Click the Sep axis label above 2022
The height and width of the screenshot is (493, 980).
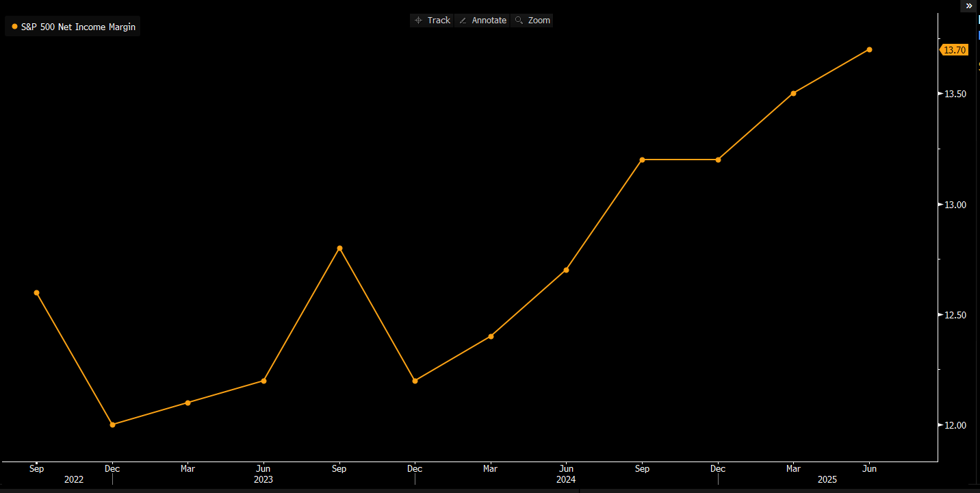(x=36, y=469)
